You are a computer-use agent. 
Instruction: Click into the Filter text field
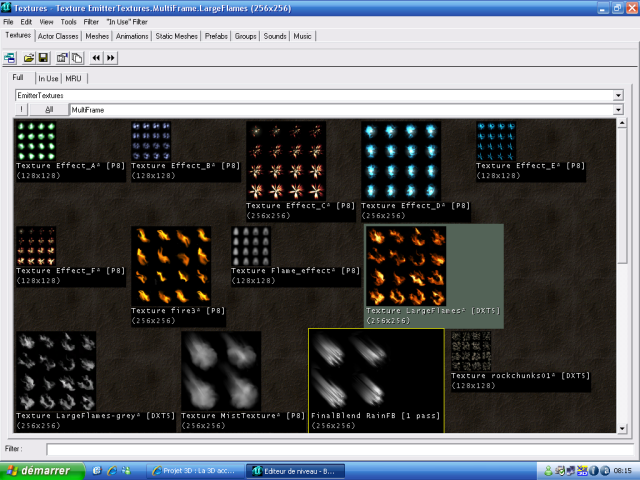pyautogui.click(x=341, y=449)
